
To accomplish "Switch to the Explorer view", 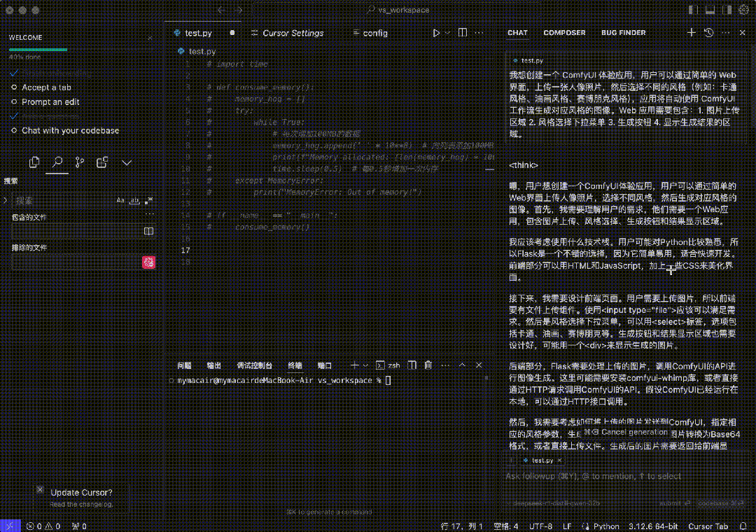I will tap(35, 162).
